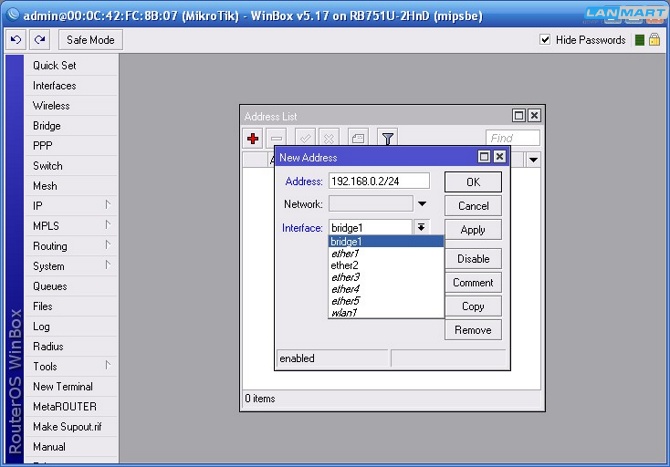
Task: Open the PPP menu item
Action: [71, 146]
